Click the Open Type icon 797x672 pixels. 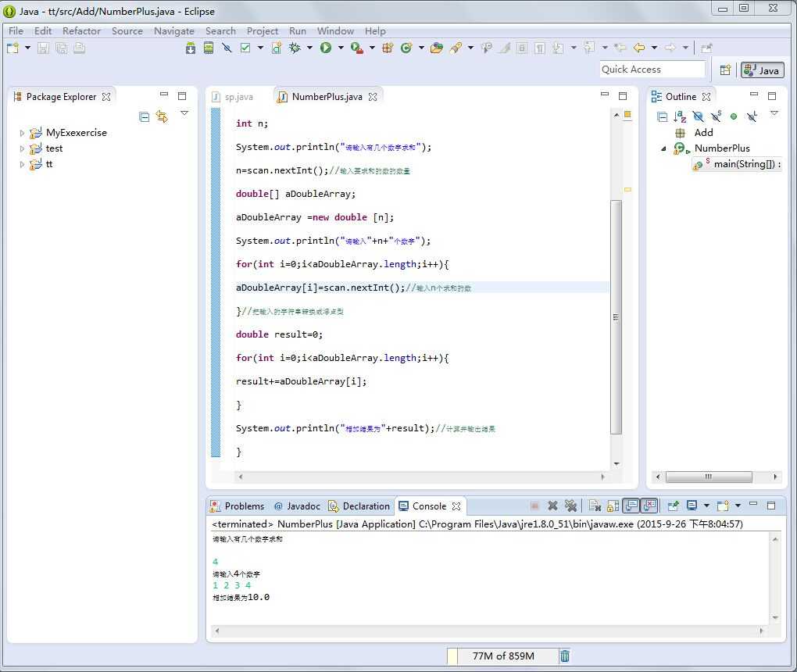click(437, 48)
